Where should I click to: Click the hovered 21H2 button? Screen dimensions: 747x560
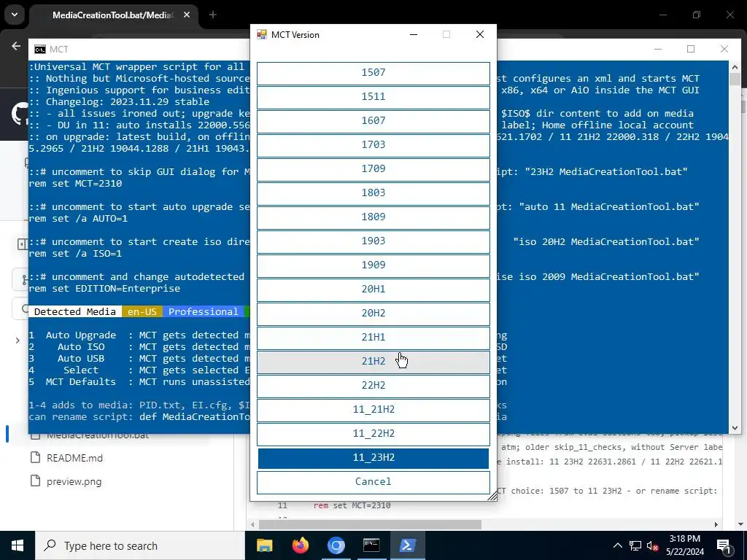[373, 362]
